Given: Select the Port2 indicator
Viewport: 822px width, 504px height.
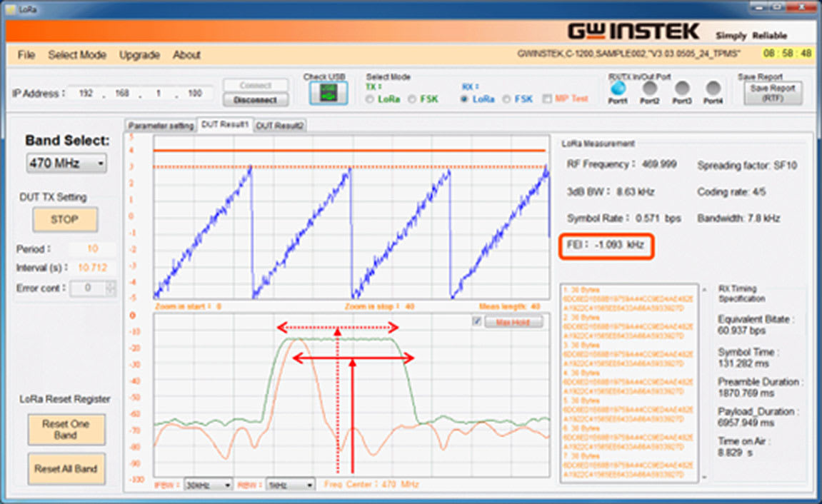Looking at the screenshot, I should pos(649,88).
